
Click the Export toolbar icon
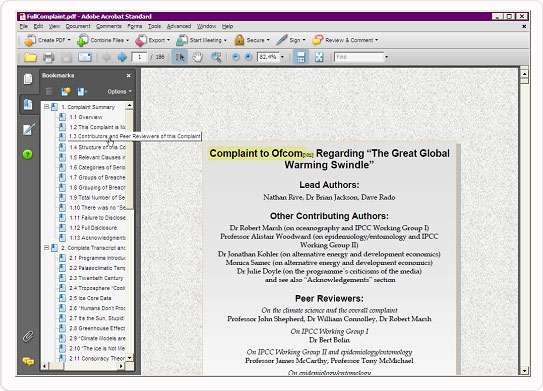point(141,40)
